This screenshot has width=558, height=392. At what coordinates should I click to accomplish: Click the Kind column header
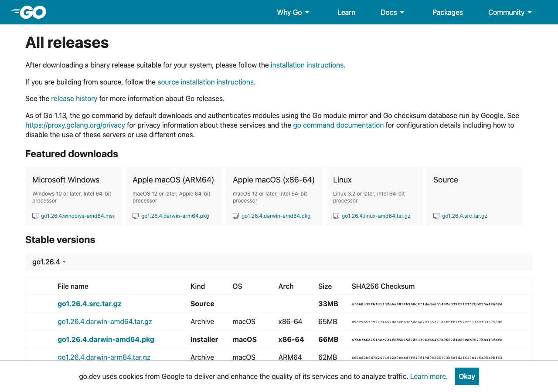point(197,286)
